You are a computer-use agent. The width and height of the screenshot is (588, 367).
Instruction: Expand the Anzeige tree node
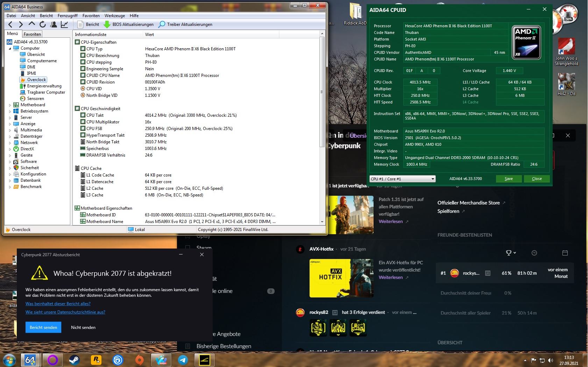click(10, 124)
